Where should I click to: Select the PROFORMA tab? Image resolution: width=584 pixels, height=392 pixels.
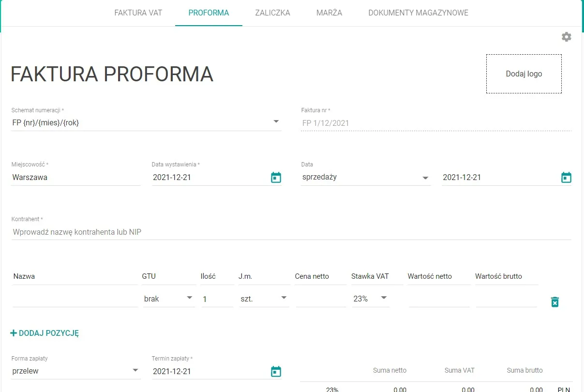(209, 13)
